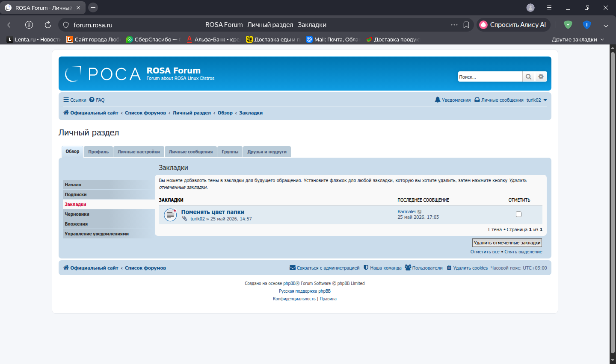Open the Личные настройки tab
The width and height of the screenshot is (616, 364).
coord(139,152)
